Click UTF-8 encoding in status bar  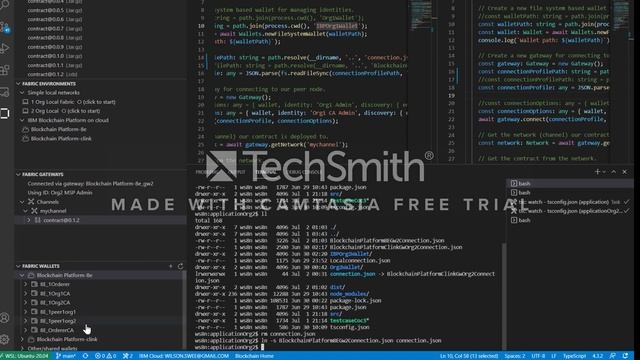(538, 356)
